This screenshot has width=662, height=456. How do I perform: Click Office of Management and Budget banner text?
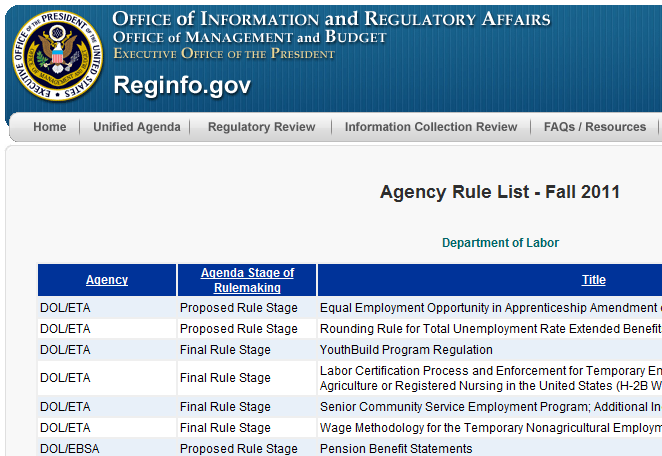[250, 37]
